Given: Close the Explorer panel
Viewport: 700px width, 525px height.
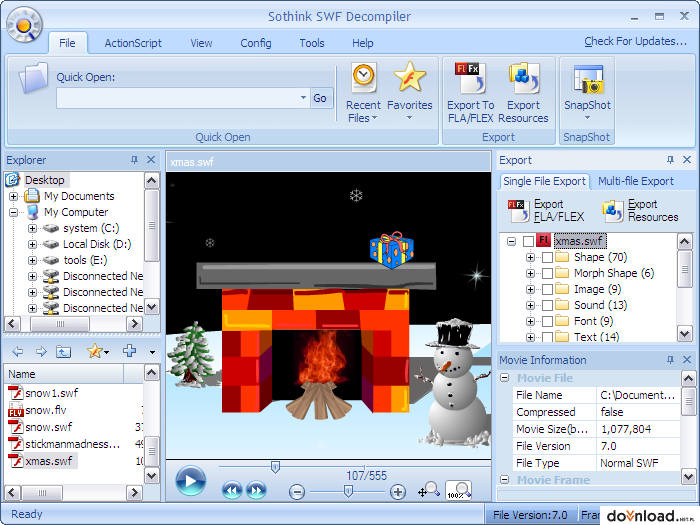Looking at the screenshot, I should pyautogui.click(x=151, y=159).
